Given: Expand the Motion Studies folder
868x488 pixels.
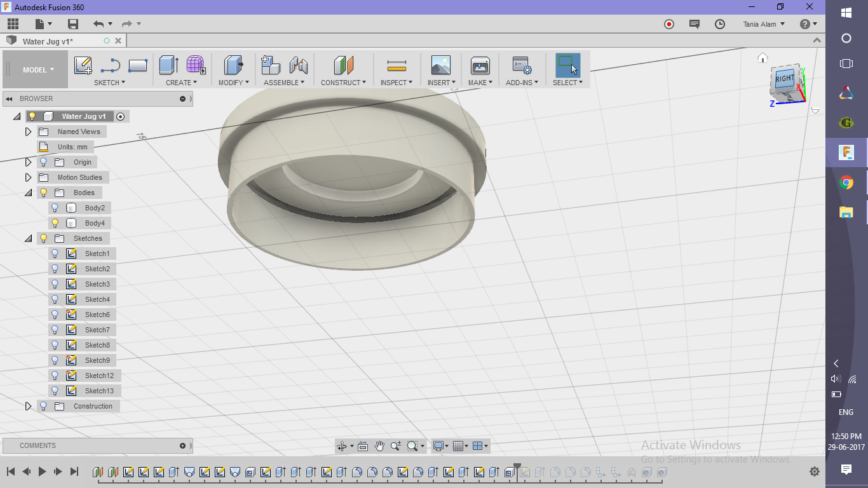Looking at the screenshot, I should point(28,177).
